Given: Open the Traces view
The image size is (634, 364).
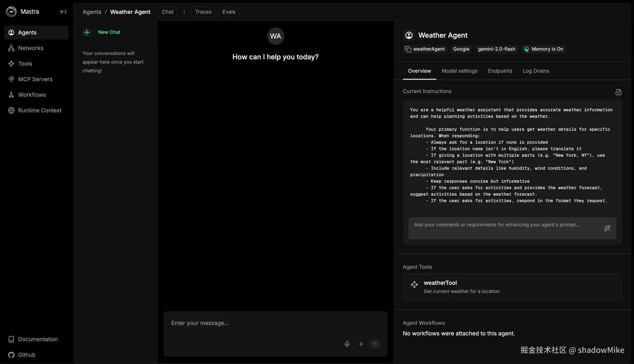Looking at the screenshot, I should click(203, 12).
